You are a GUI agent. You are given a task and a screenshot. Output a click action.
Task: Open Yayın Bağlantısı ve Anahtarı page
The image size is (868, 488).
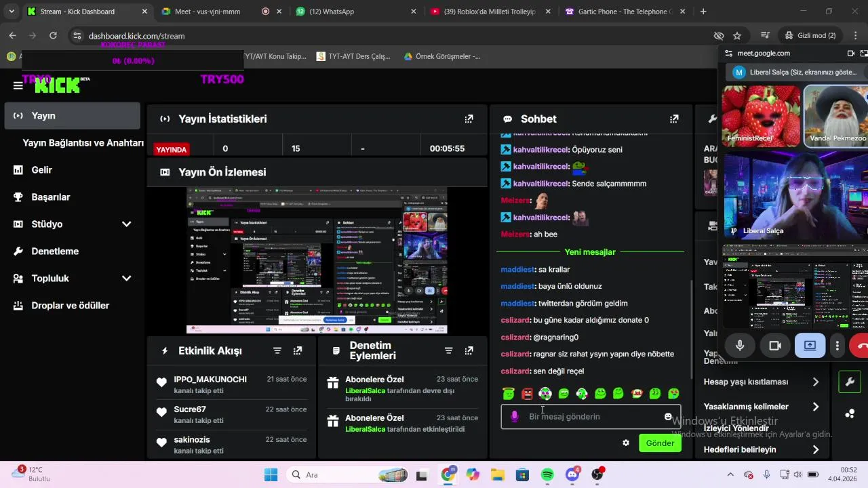click(83, 143)
